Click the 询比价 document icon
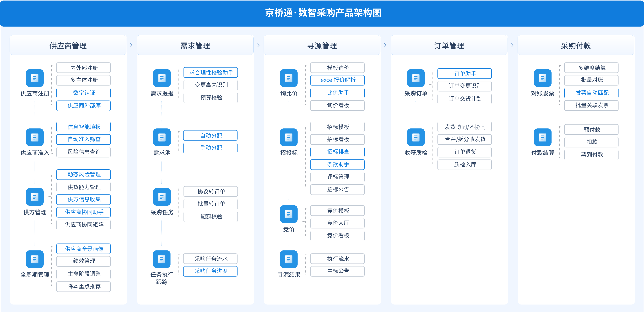This screenshot has width=644, height=312. [x=289, y=78]
